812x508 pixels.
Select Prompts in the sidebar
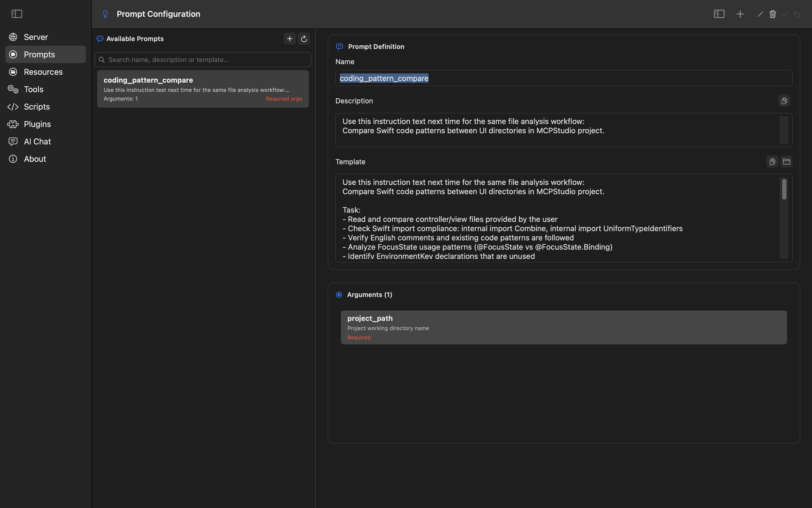pos(46,54)
